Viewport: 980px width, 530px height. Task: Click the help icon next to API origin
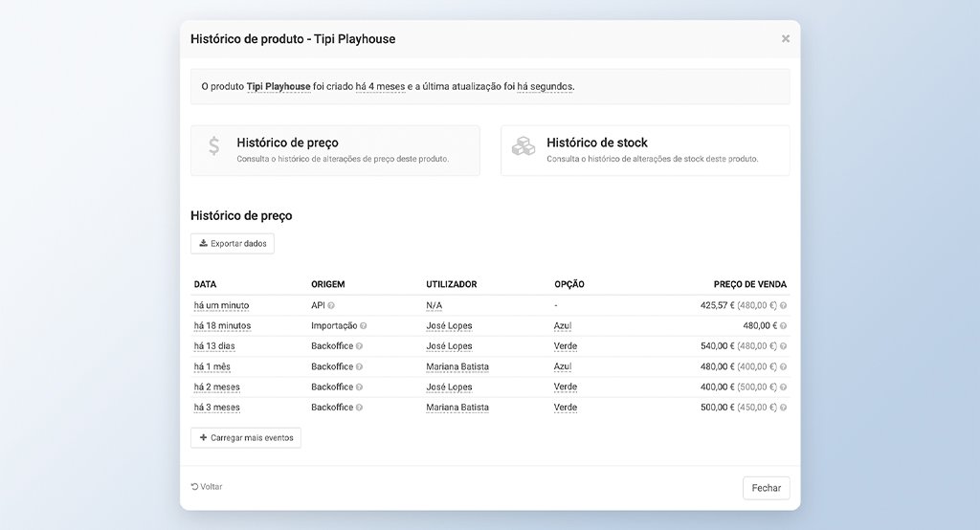[x=331, y=305]
